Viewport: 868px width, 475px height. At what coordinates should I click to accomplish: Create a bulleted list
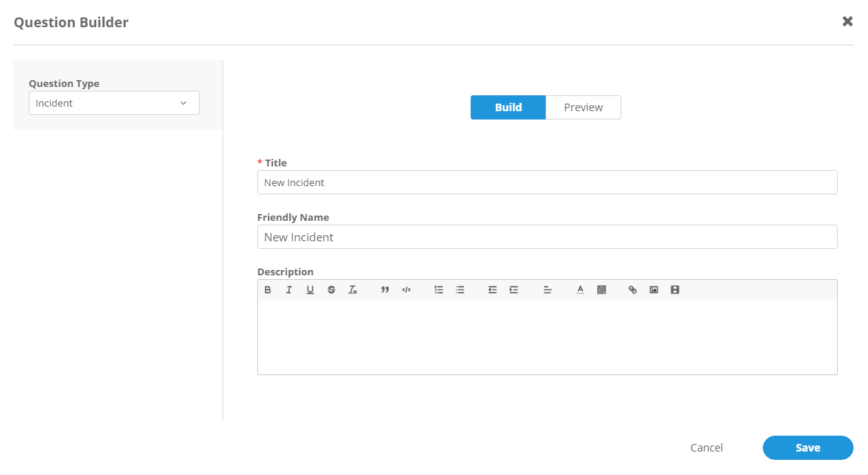460,290
